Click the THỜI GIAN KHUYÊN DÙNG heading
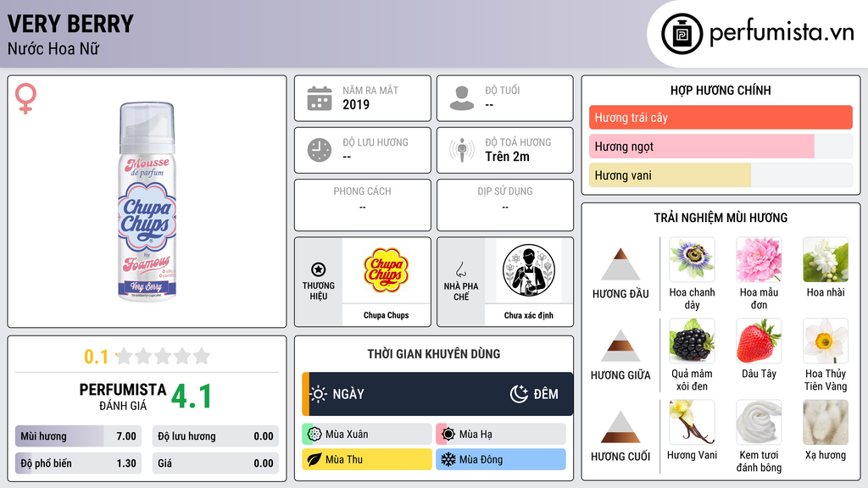This screenshot has height=488, width=868. (434, 354)
